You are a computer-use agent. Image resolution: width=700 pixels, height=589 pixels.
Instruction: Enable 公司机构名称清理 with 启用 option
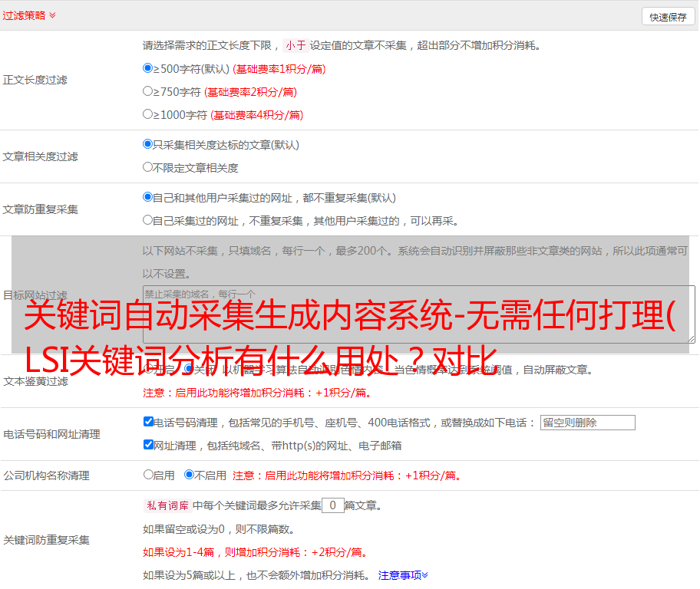point(148,475)
